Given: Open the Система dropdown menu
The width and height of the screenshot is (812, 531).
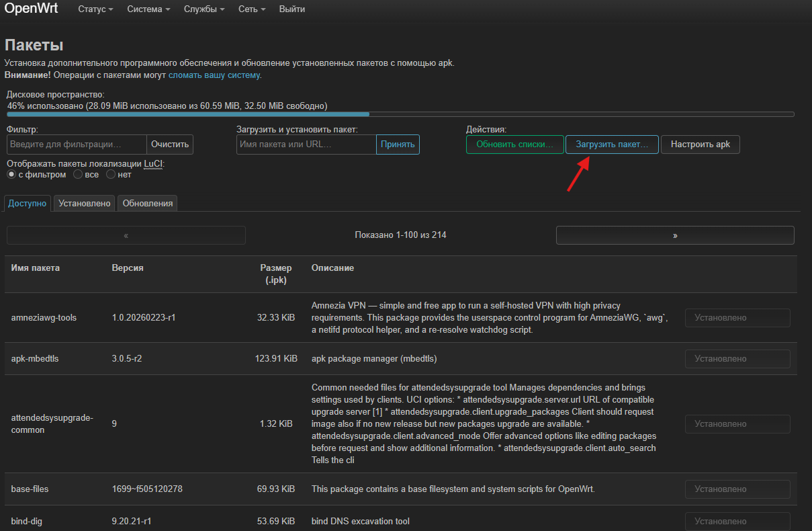Looking at the screenshot, I should [148, 9].
